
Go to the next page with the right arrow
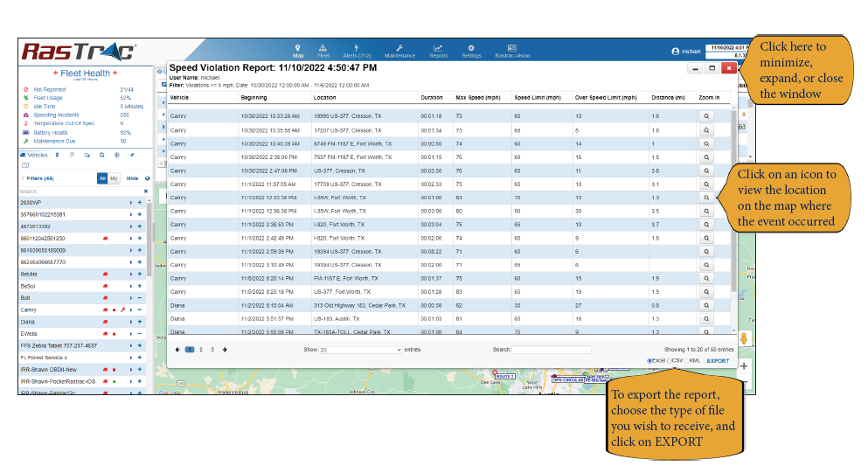225,349
